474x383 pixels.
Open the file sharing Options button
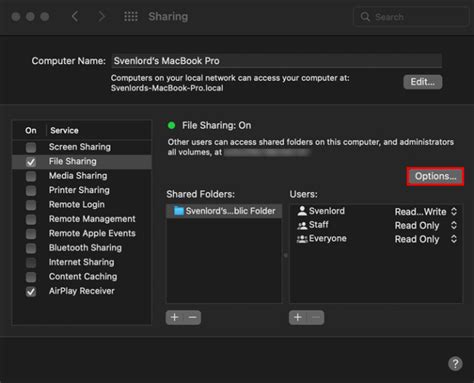[435, 176]
